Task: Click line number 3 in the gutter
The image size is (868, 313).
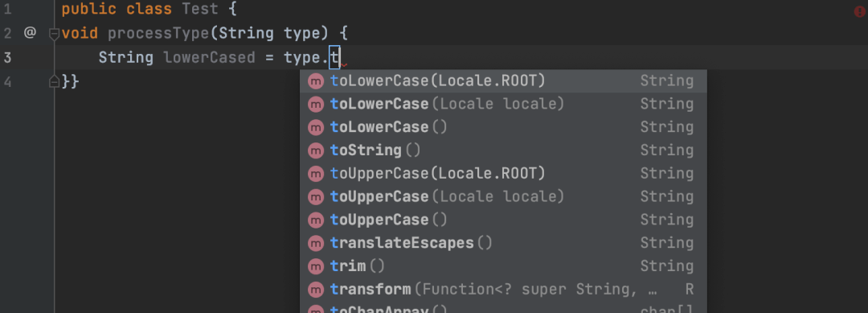Action: 7,58
